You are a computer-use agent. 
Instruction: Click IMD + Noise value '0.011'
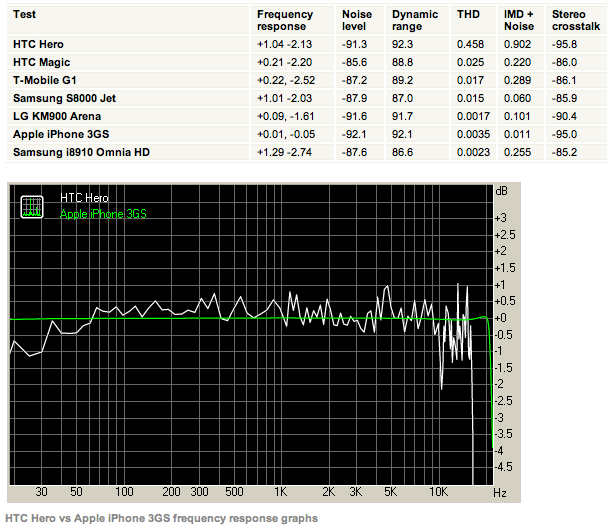517,134
